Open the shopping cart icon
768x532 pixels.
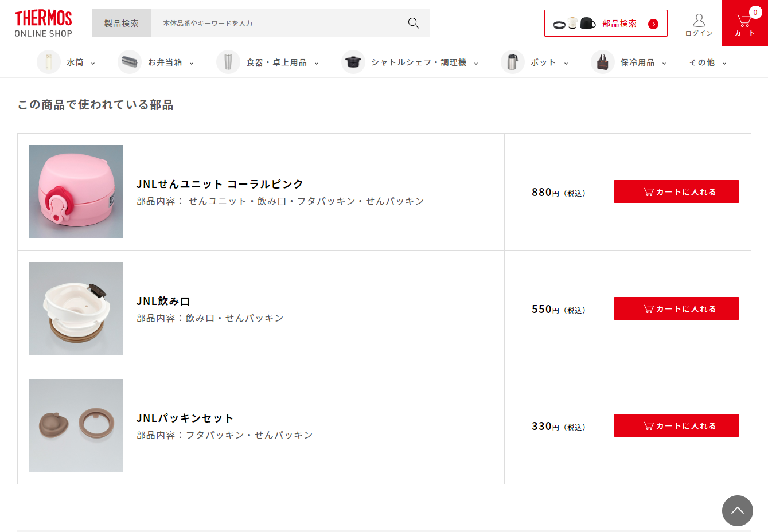(x=743, y=21)
